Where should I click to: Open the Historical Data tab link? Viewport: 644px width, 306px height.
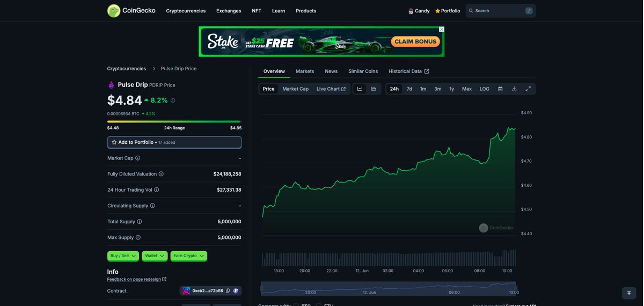(x=409, y=71)
